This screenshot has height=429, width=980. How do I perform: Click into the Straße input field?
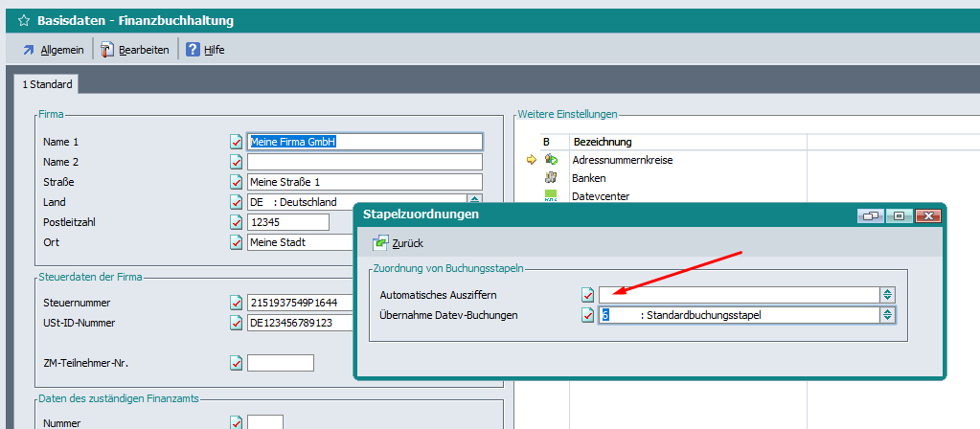(364, 182)
